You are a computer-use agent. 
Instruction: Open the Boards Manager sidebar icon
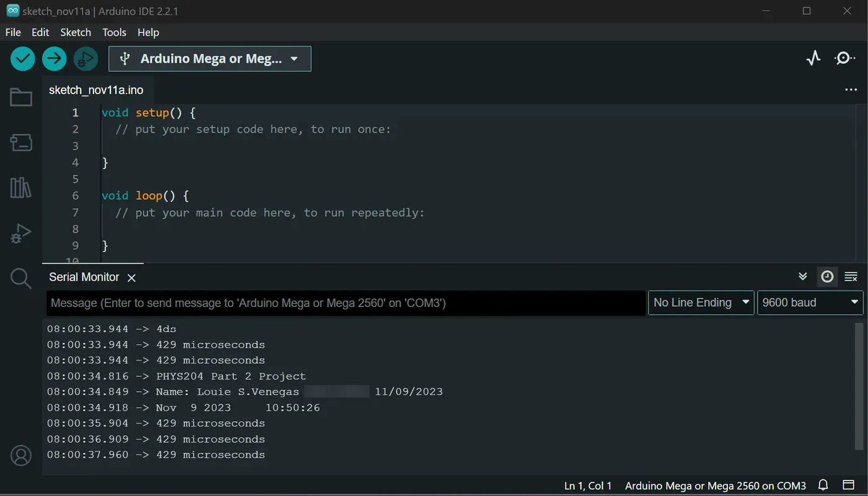(x=21, y=143)
